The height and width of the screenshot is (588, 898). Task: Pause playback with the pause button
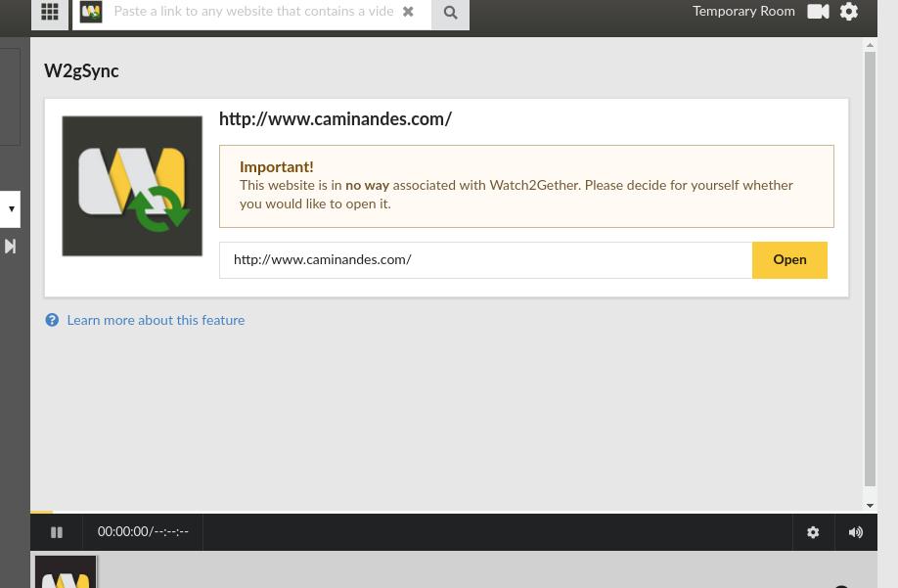(x=57, y=532)
